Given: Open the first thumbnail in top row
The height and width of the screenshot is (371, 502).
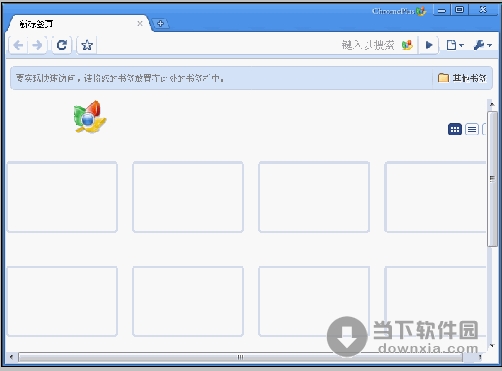Looking at the screenshot, I should (x=62, y=197).
